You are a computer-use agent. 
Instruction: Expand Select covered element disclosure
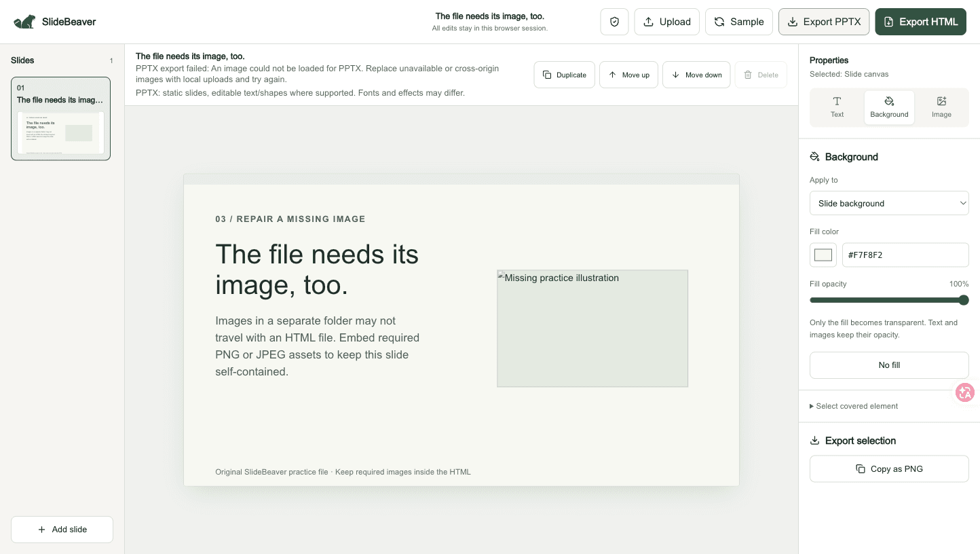click(854, 406)
